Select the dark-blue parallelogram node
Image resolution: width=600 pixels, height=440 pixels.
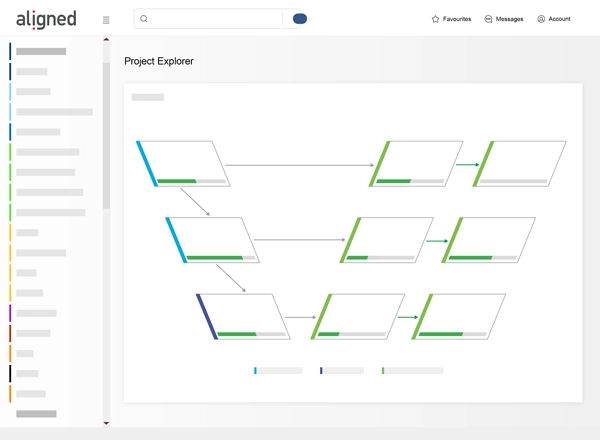coord(244,315)
